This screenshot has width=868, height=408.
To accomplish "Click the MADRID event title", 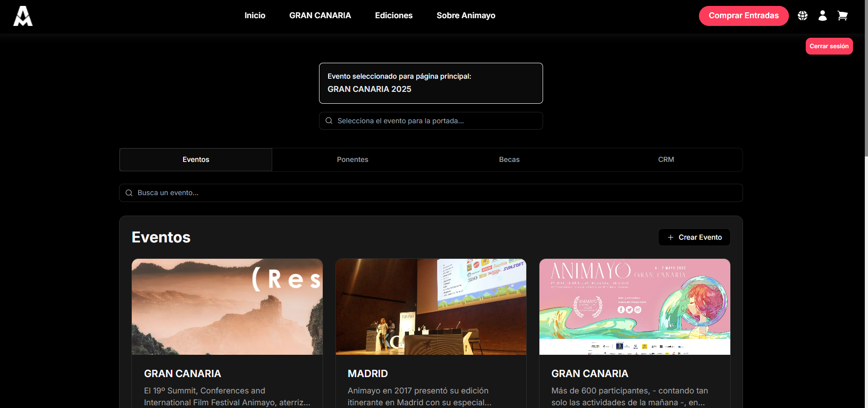I will (x=368, y=373).
